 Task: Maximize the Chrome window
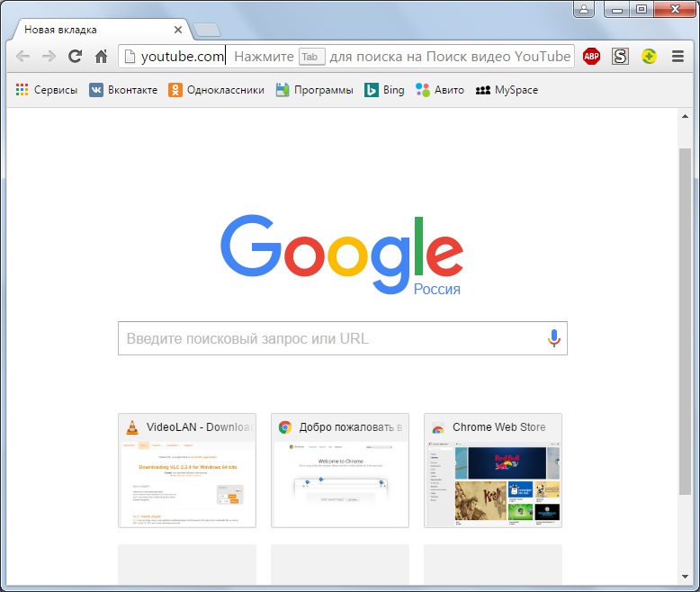(642, 9)
